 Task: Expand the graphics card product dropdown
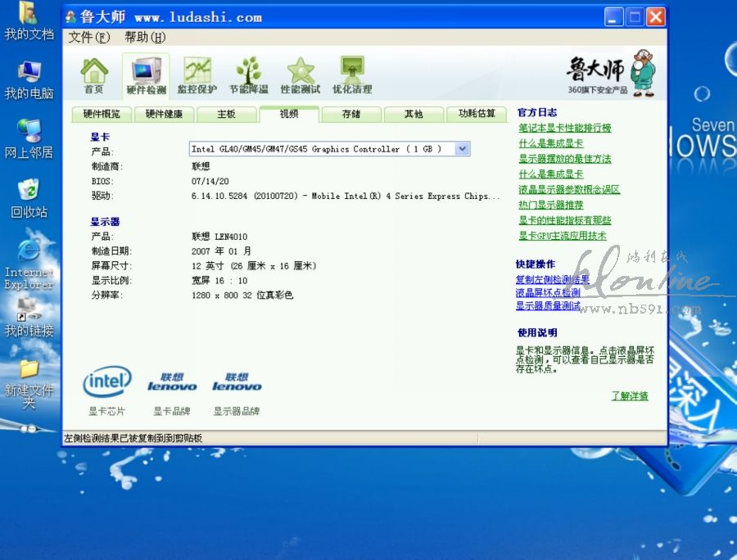(x=462, y=149)
